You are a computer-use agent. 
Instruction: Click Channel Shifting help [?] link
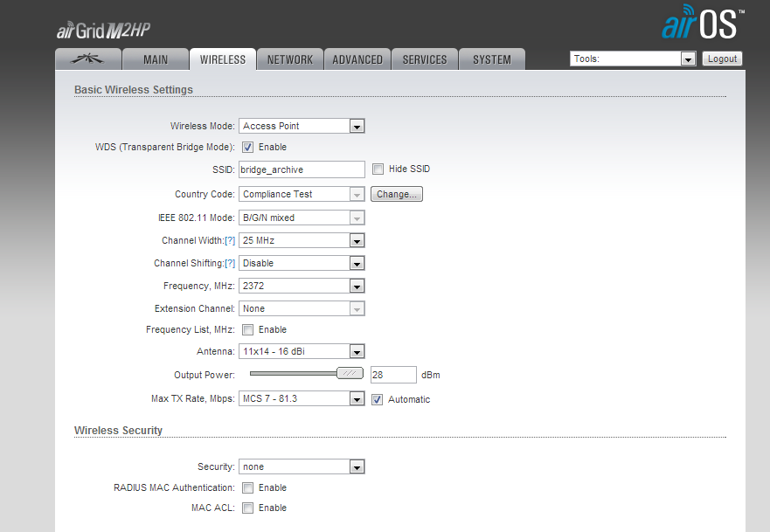click(x=230, y=263)
